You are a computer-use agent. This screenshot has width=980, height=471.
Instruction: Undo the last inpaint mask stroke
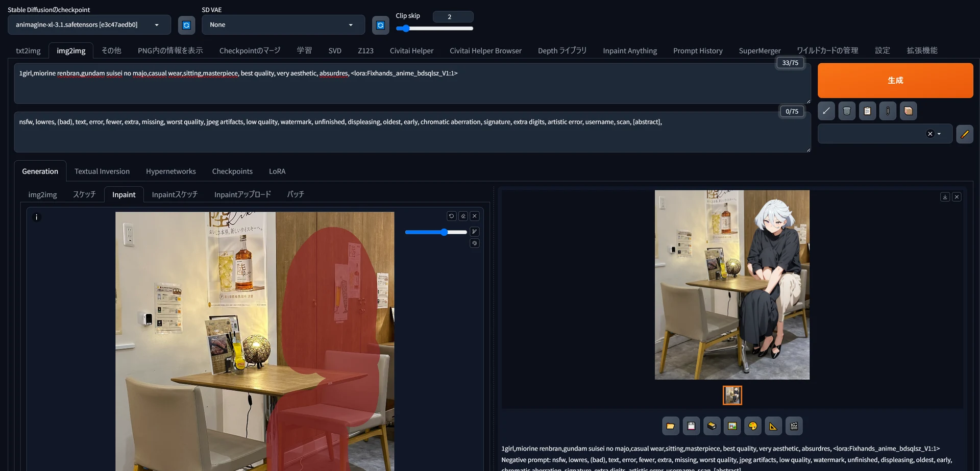[451, 216]
